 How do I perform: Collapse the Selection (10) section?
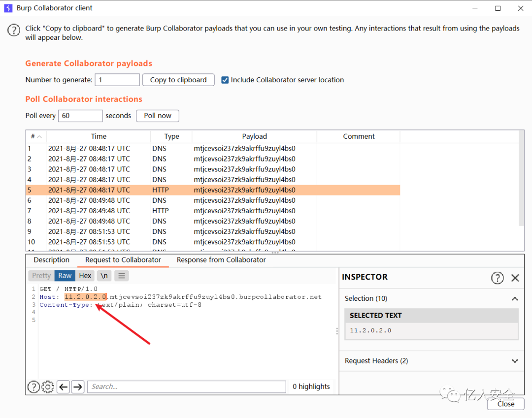[515, 299]
